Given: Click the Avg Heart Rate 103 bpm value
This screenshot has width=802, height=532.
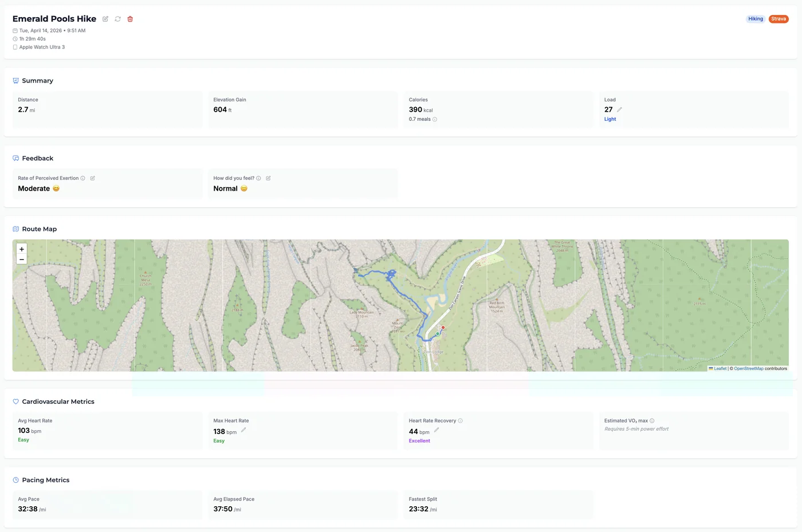Looking at the screenshot, I should [29, 431].
